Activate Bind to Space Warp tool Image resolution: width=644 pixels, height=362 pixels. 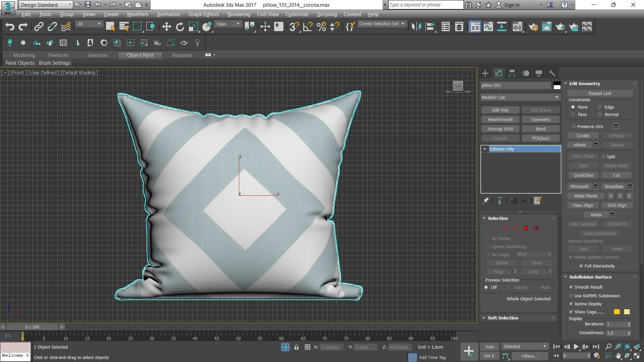click(66, 27)
